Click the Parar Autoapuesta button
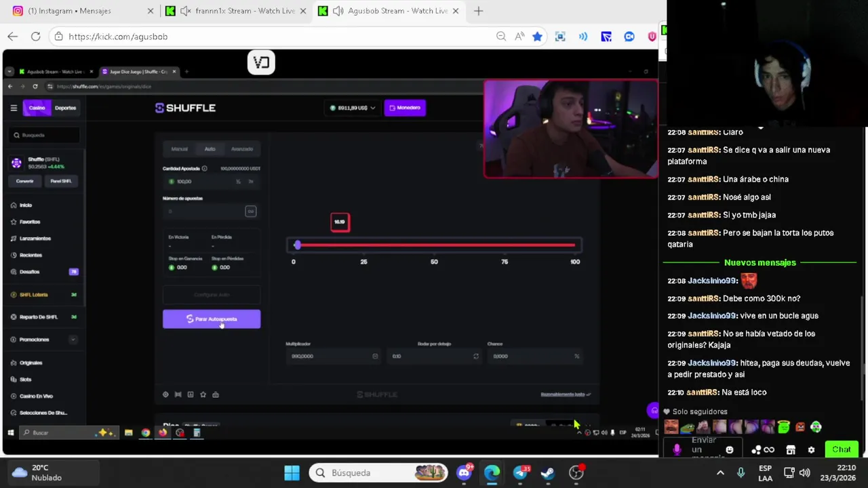The image size is (868, 488). [212, 319]
